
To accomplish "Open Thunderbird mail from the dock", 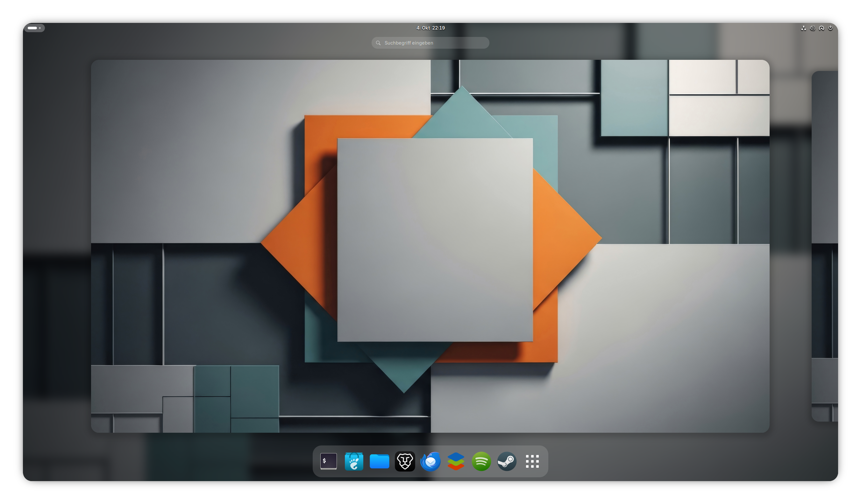I will point(430,461).
